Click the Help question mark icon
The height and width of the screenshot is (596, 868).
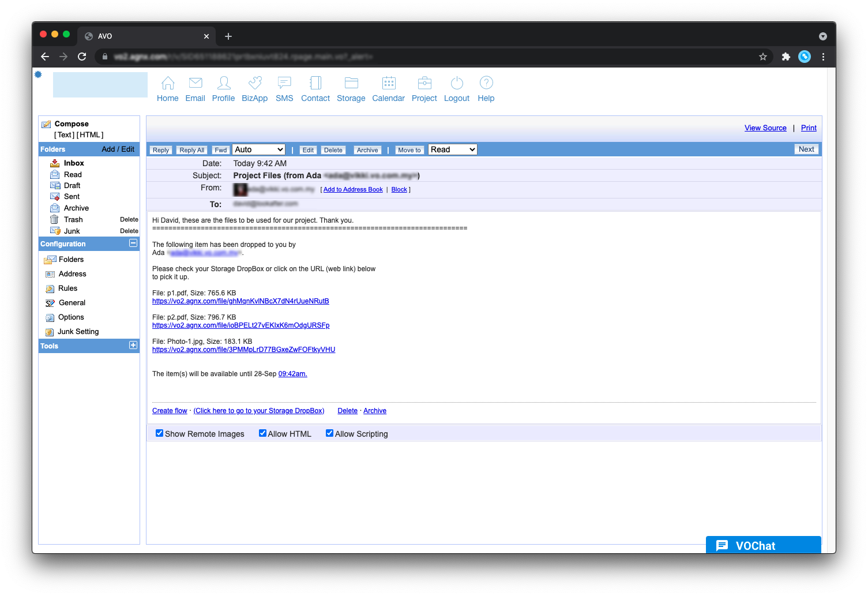[x=486, y=83]
